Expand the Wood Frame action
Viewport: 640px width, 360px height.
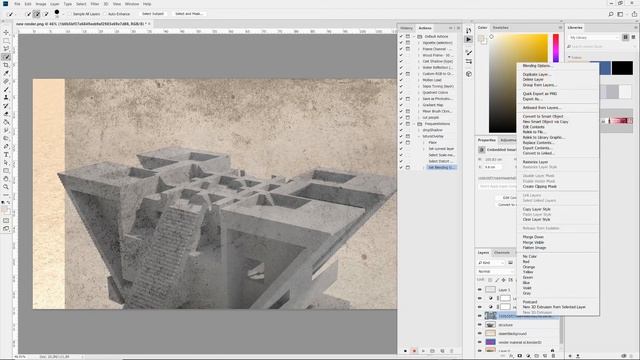419,55
